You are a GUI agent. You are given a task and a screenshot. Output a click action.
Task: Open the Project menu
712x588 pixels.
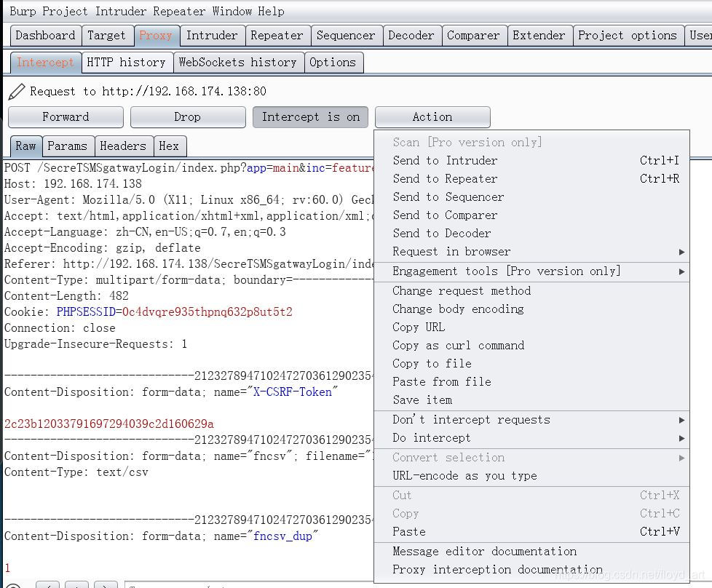[x=65, y=12]
